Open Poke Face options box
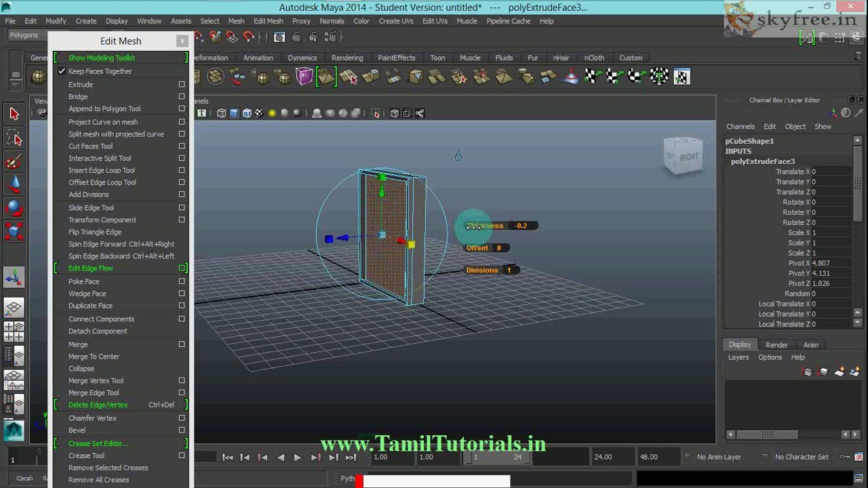This screenshot has height=488, width=868. tap(182, 282)
